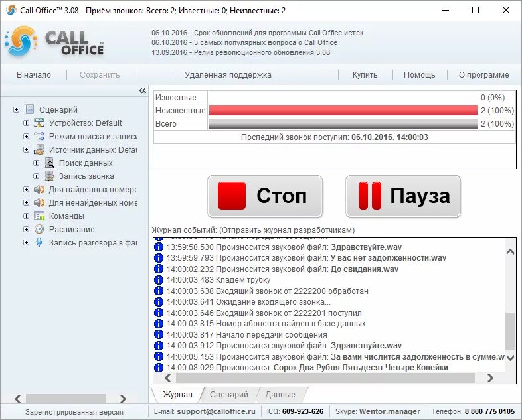Image resolution: width=522 pixels, height=420 pixels.
Task: Click the Запись разговора microphone icon
Action: (x=39, y=242)
